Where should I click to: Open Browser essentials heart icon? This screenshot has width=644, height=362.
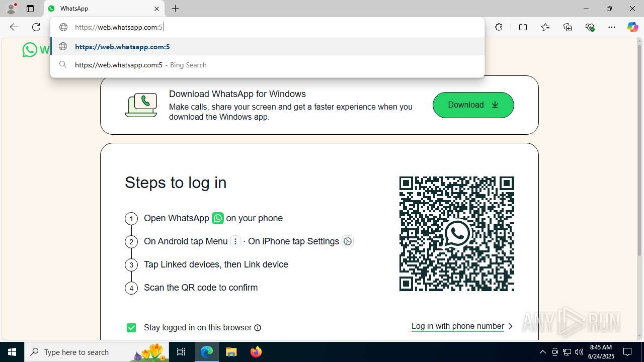coord(590,27)
